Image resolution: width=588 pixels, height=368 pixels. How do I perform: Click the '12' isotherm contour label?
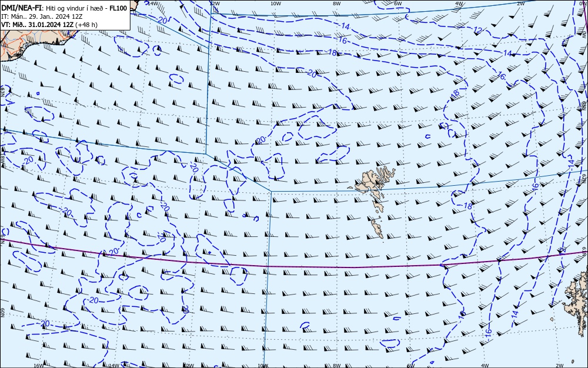pyautogui.click(x=477, y=30)
